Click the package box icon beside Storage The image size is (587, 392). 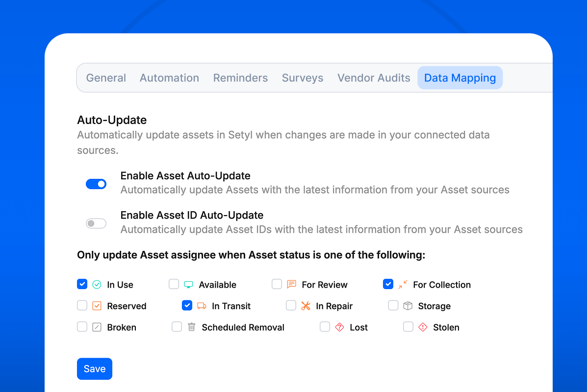coord(408,306)
